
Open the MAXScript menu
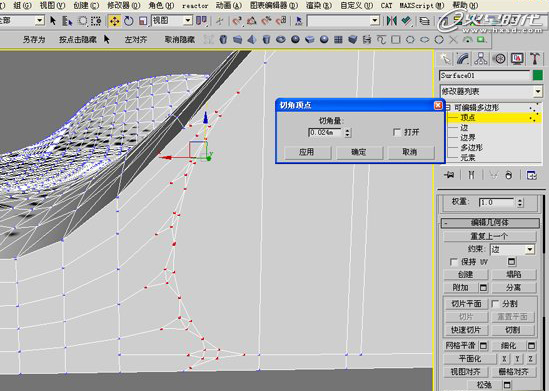(422, 5)
